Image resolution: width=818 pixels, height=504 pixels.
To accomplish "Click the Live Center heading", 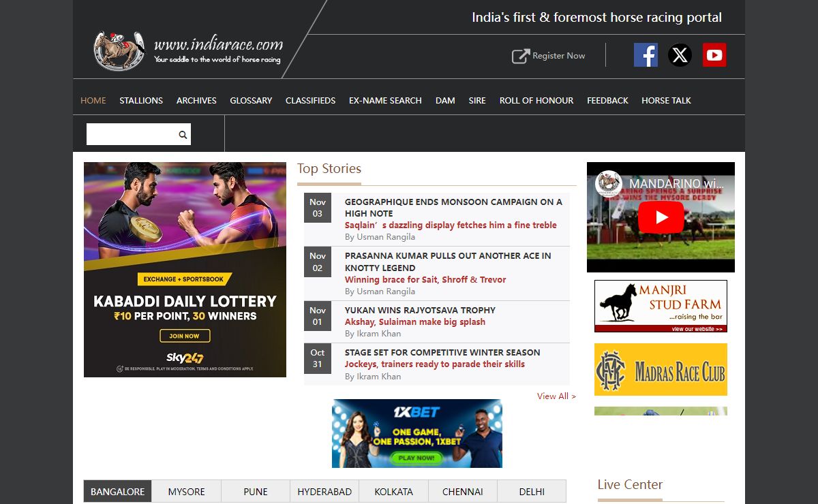I will tap(630, 484).
